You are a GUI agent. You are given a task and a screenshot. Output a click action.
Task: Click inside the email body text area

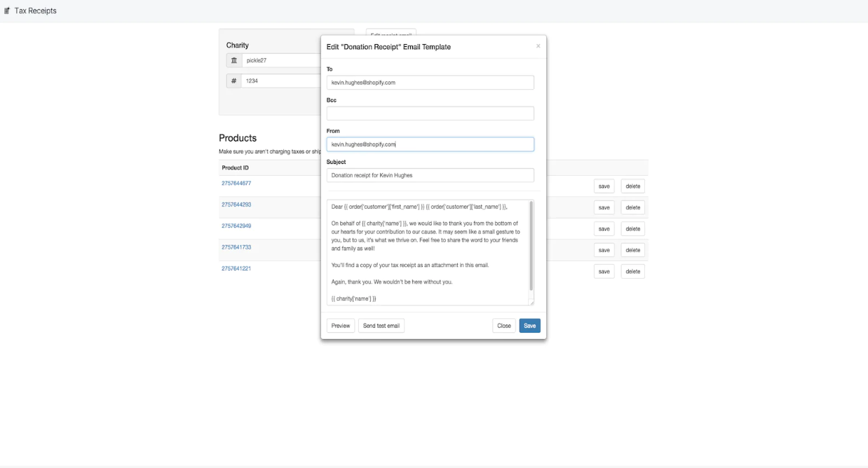(426, 252)
